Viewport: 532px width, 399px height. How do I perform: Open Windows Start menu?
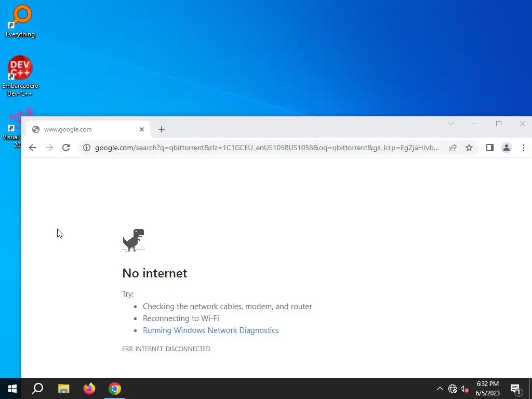coord(12,389)
